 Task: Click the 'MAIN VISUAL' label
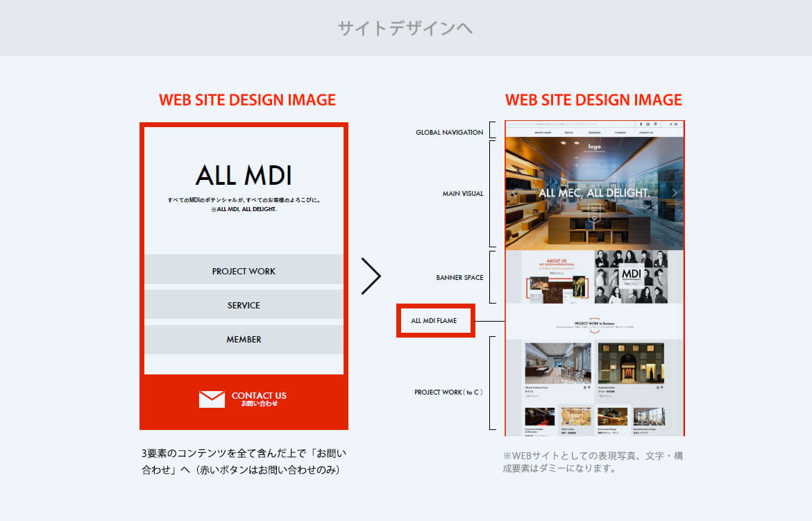pos(463,193)
